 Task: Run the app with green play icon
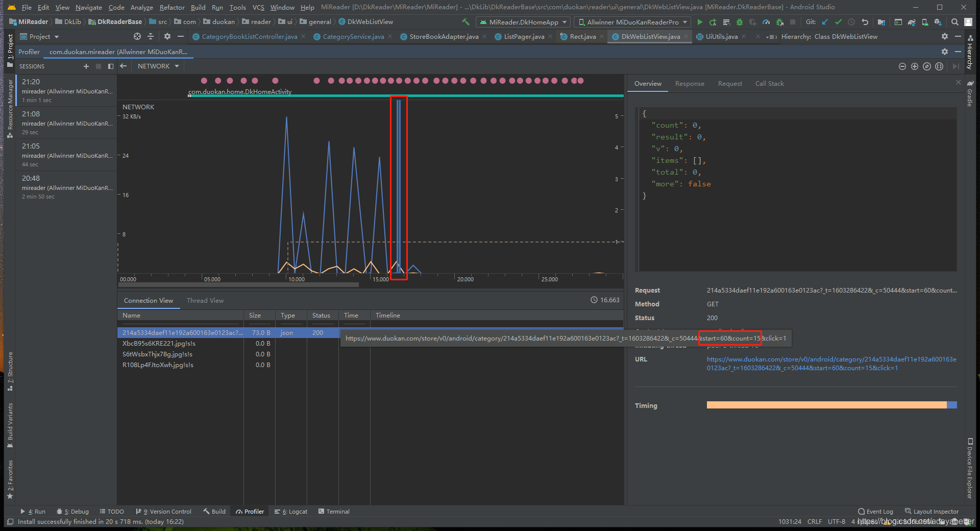[x=700, y=22]
